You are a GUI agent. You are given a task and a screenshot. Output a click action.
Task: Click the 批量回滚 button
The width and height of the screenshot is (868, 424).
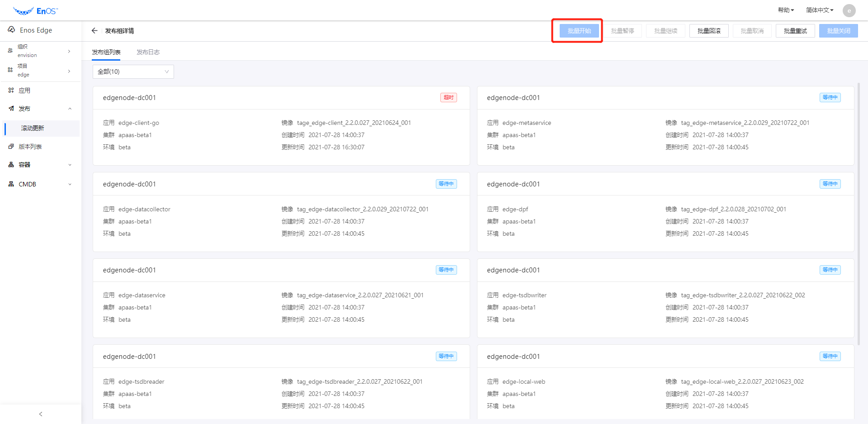tap(708, 30)
